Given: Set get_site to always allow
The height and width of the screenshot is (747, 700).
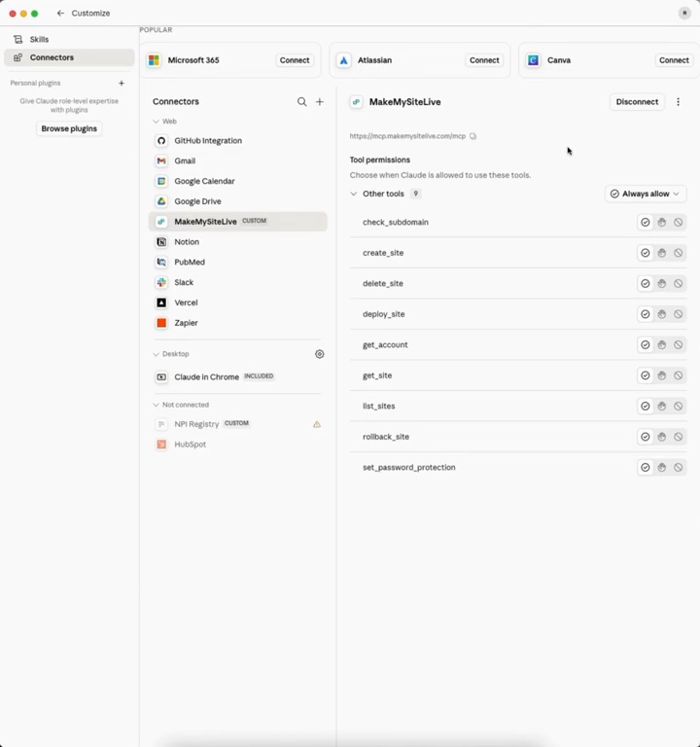Looking at the screenshot, I should click(646, 375).
